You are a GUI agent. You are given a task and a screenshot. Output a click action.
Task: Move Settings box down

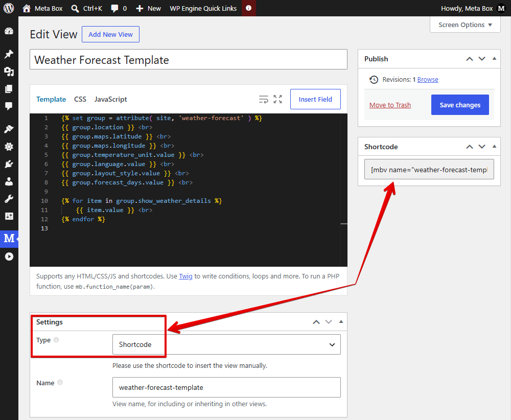329,322
